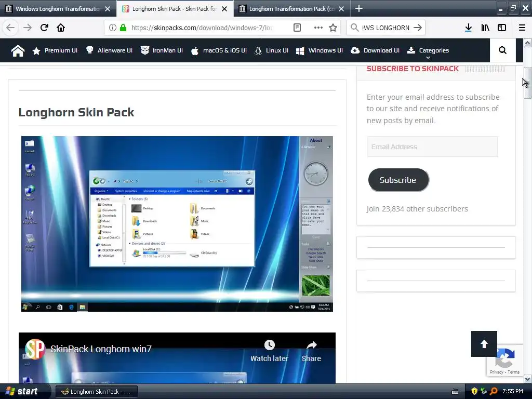
Task: Open the Longhorn desktop screenshot image
Action: click(177, 223)
